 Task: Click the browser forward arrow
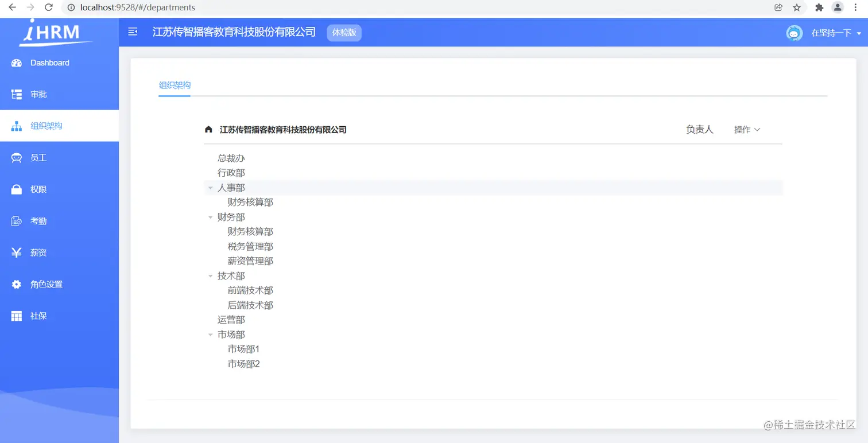[x=30, y=7]
